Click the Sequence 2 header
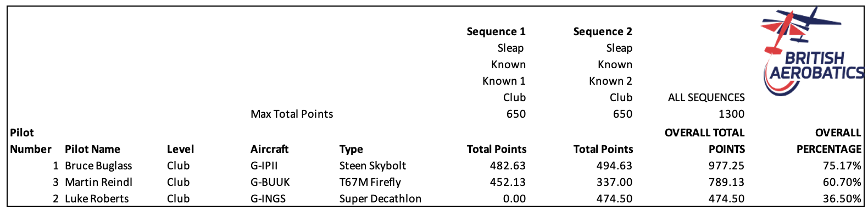 coord(603,31)
